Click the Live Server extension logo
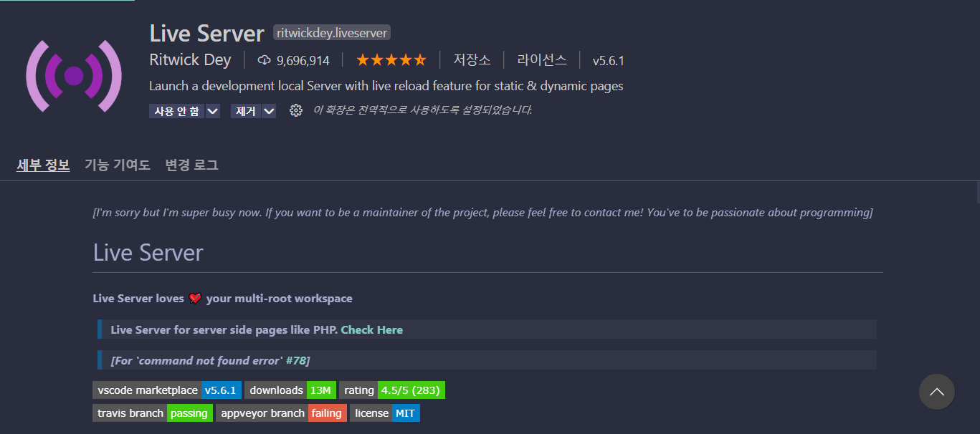Image resolution: width=980 pixels, height=434 pixels. click(74, 76)
